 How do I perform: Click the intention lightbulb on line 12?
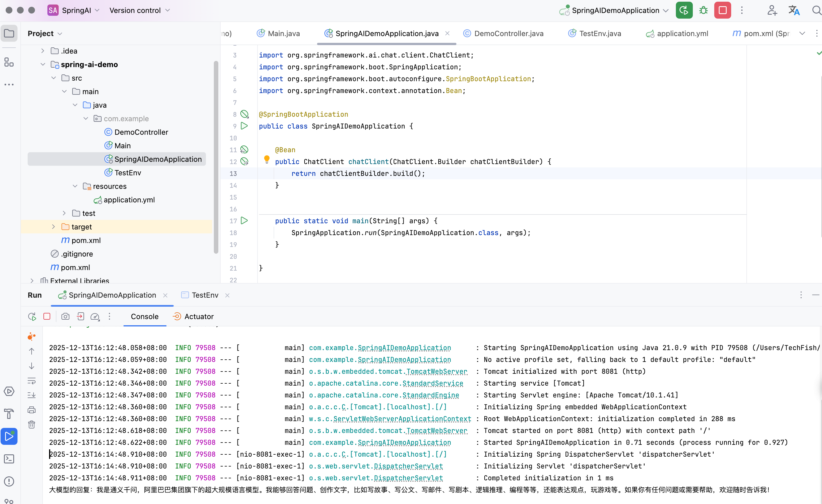[x=267, y=159]
